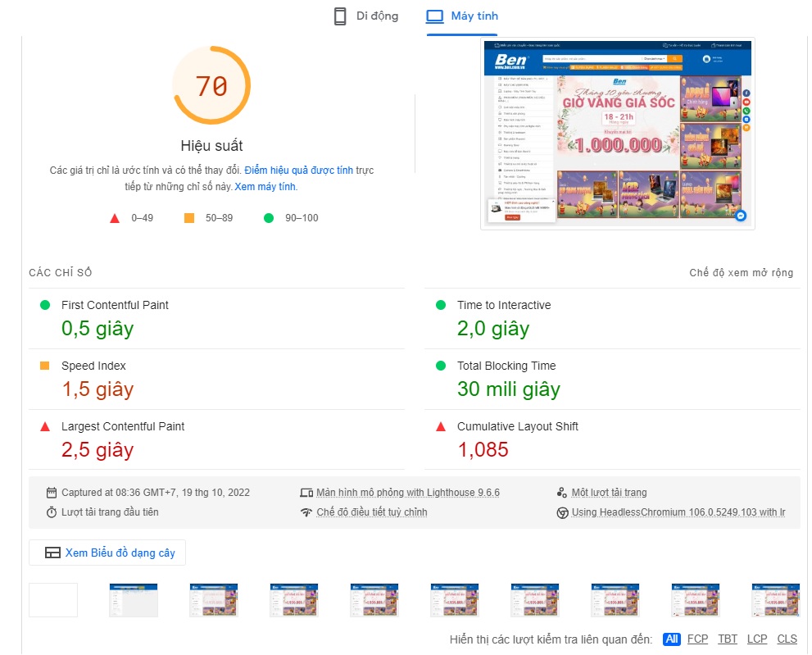
Task: Expand the Cumulative Layout Shift metric
Action: (x=519, y=426)
